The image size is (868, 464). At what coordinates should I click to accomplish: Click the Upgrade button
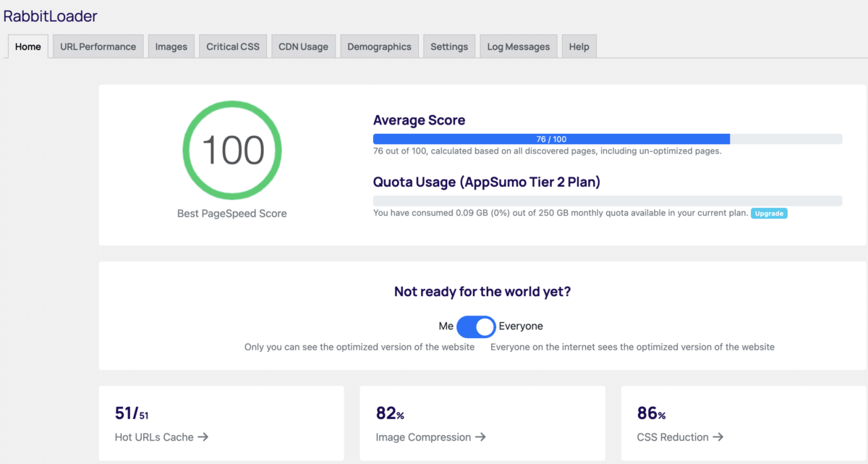pyautogui.click(x=769, y=213)
